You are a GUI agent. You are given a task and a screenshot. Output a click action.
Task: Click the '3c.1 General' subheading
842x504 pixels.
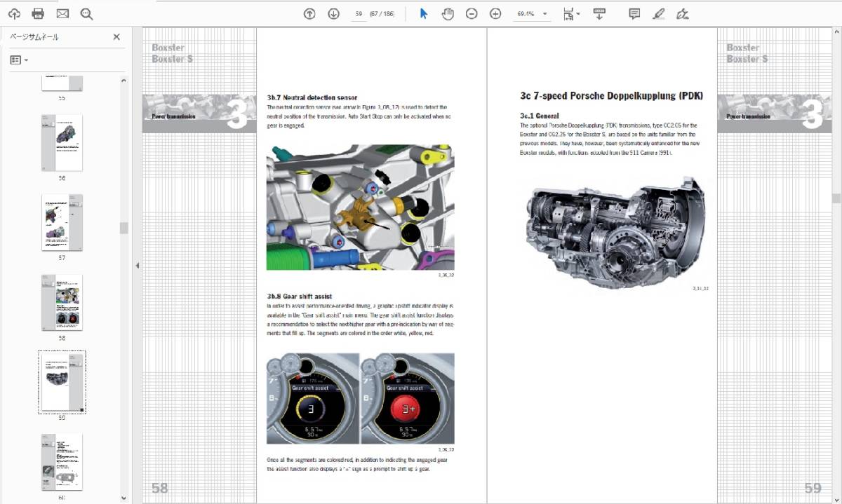coord(540,115)
